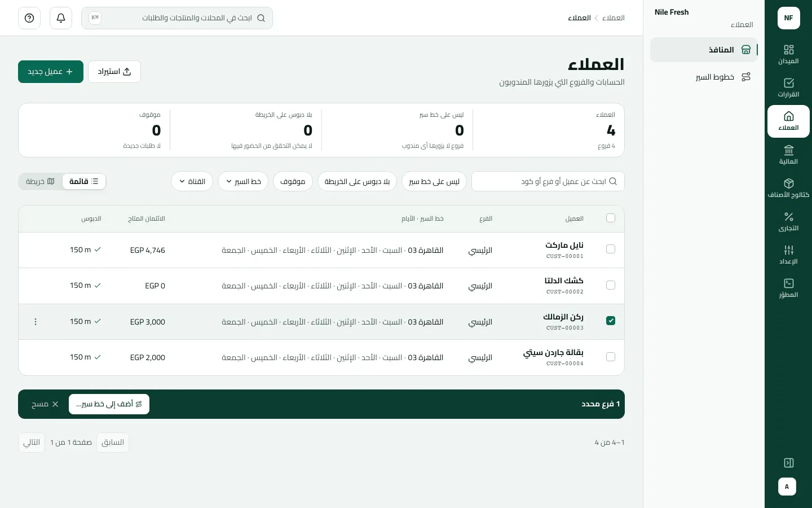Open row actions menu for ركن الزمالك
The image size is (812, 508).
point(36,322)
